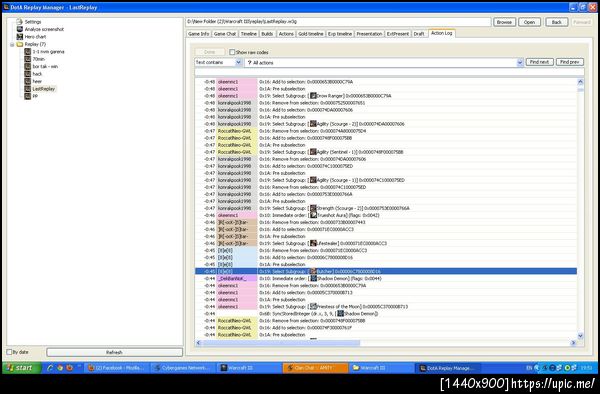Switch to the Facebook Mozilla taskbar window
600x394 pixels.
117,368
